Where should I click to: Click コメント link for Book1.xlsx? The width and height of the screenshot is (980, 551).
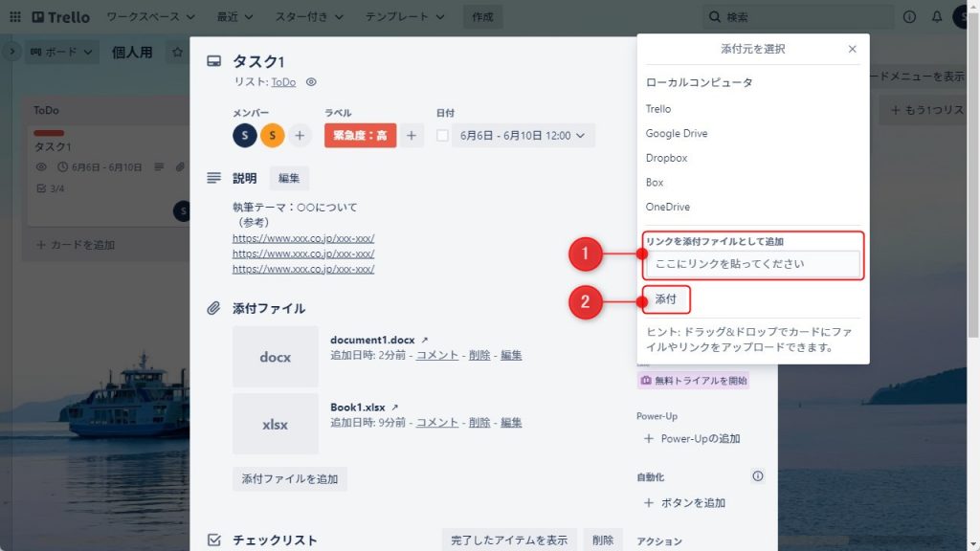tap(436, 422)
